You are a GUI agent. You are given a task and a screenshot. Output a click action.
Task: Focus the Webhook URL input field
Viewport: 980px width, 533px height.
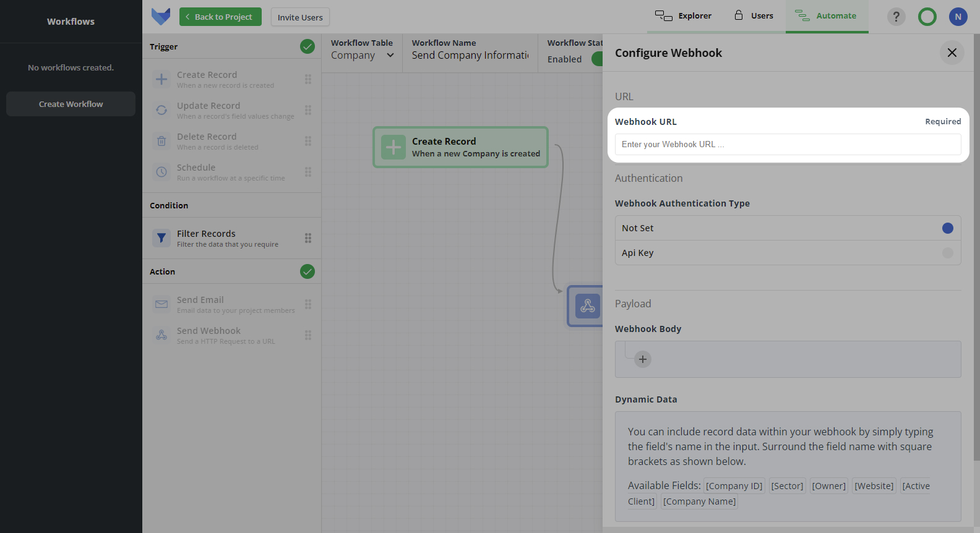tap(788, 144)
